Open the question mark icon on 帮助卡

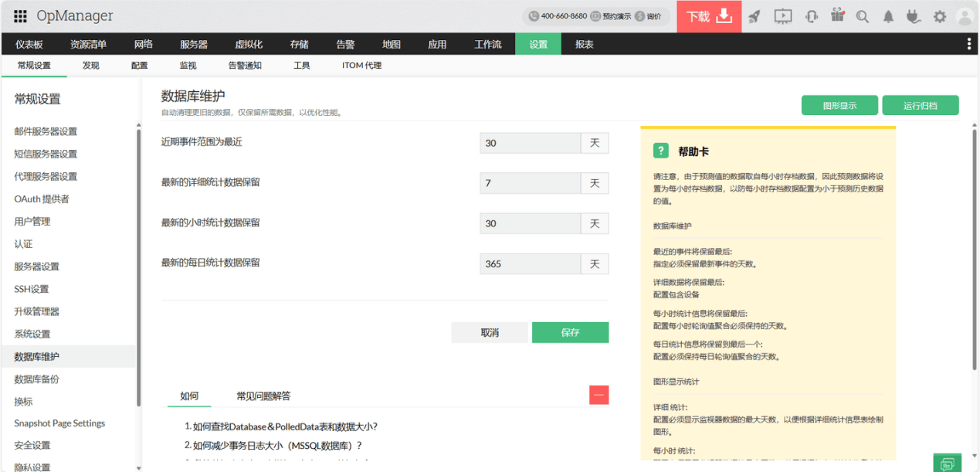tap(660, 151)
